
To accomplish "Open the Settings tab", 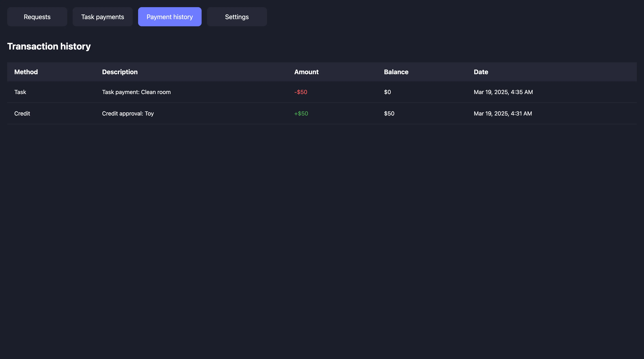I will [237, 17].
